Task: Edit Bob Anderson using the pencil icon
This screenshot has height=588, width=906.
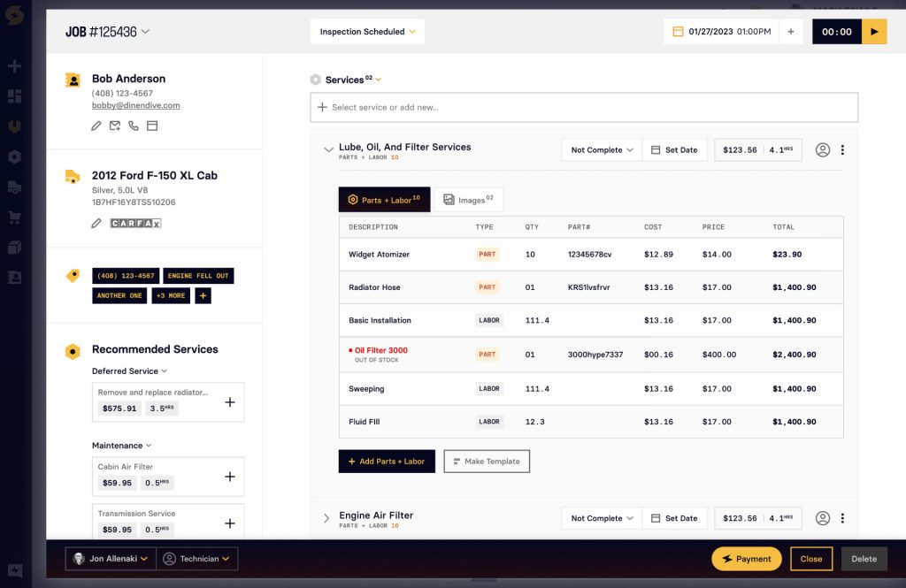Action: [x=96, y=126]
